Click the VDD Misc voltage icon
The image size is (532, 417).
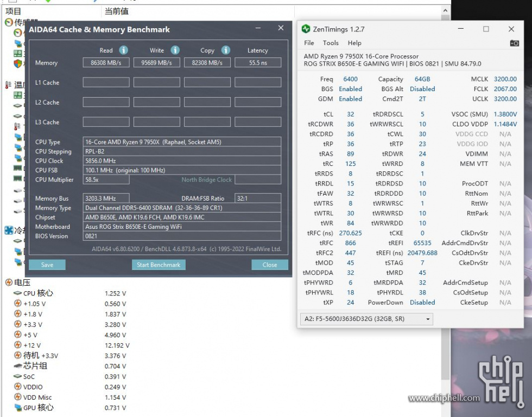17,397
